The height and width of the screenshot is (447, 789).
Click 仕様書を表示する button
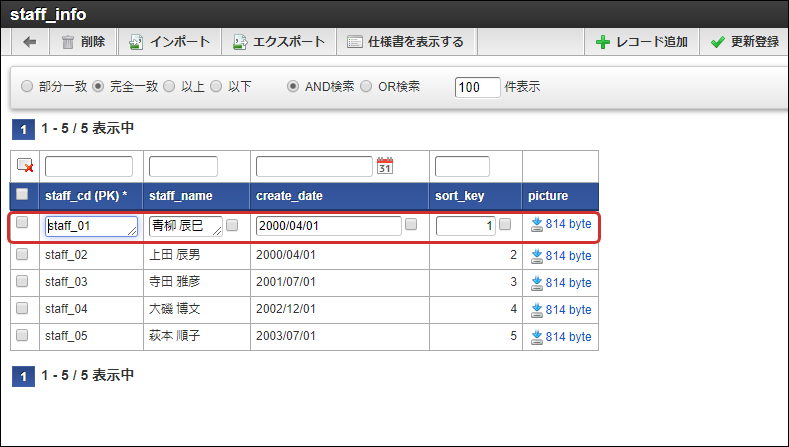pyautogui.click(x=405, y=42)
